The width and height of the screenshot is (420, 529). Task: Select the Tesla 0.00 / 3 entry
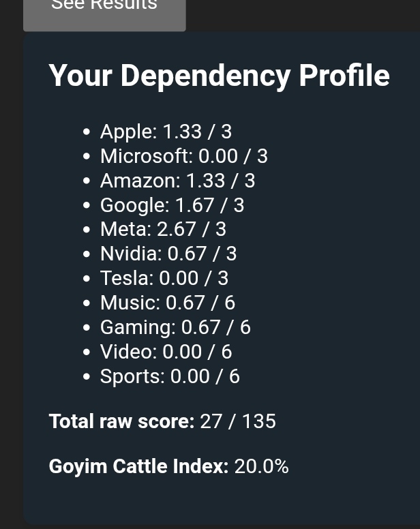[x=164, y=278]
